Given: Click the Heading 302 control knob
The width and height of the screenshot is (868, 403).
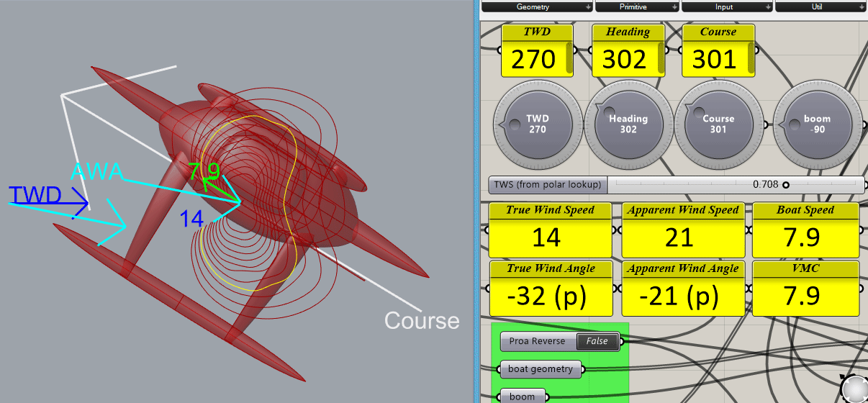Looking at the screenshot, I should click(628, 124).
